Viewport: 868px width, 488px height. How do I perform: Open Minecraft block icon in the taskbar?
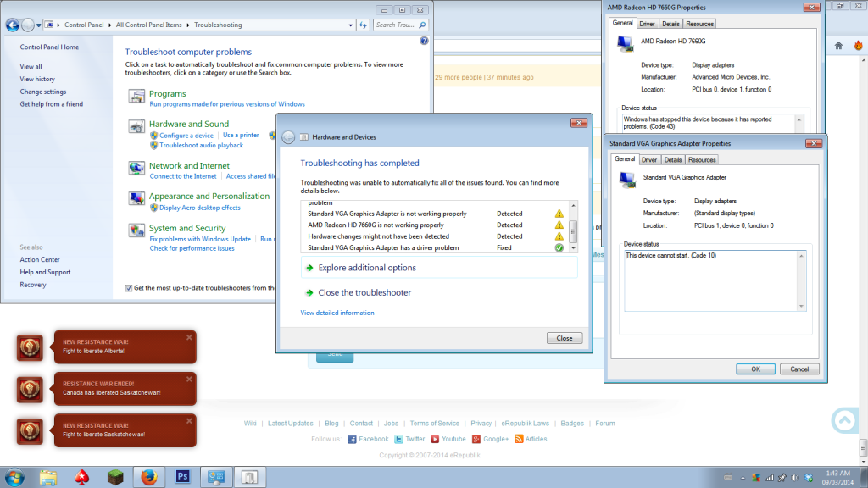pyautogui.click(x=115, y=478)
